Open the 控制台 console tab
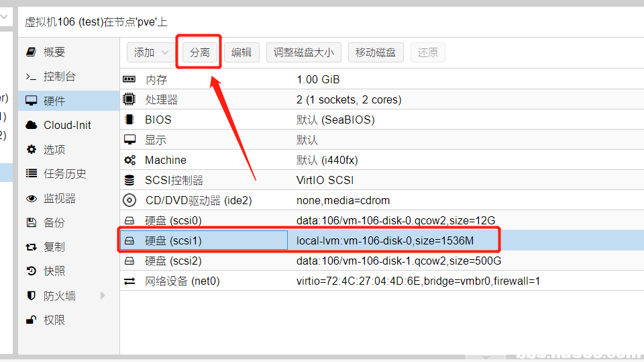 [x=59, y=77]
